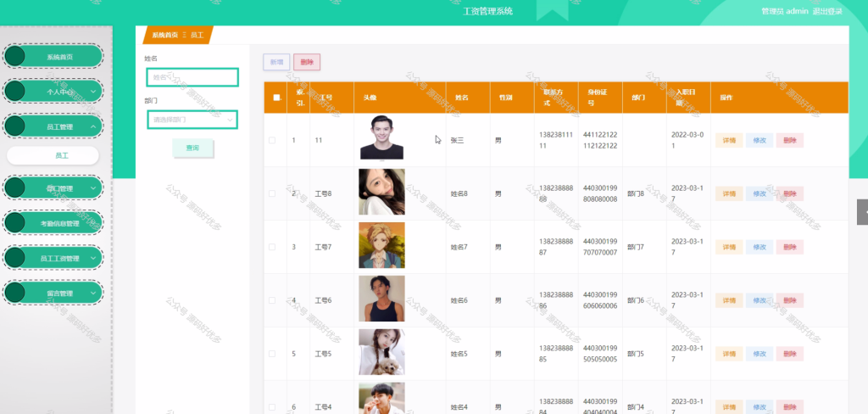Viewport: 868px width, 414px height.
Task: Open the 系统首页 sidebar menu item
Action: coord(53,57)
